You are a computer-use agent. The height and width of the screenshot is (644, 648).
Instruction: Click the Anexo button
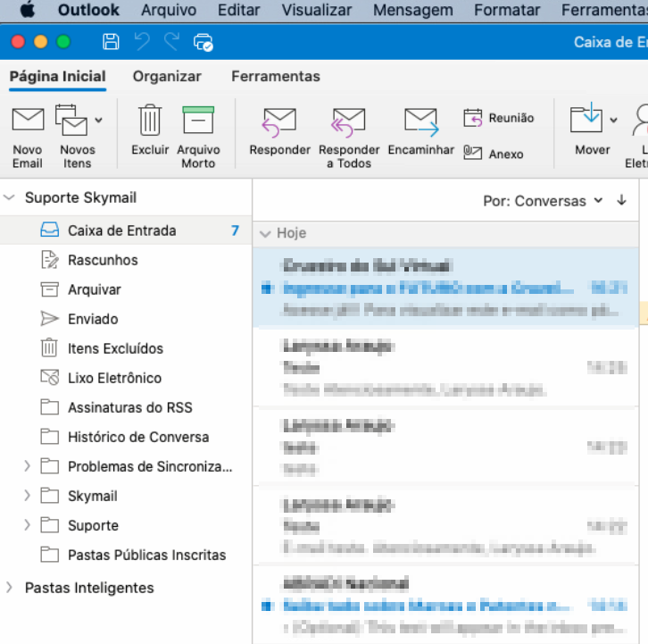coord(494,154)
